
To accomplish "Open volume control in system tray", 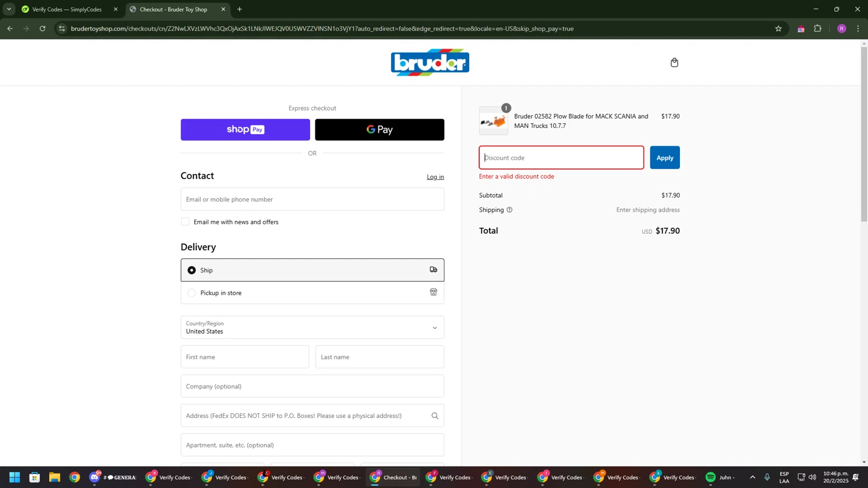I will [x=812, y=477].
